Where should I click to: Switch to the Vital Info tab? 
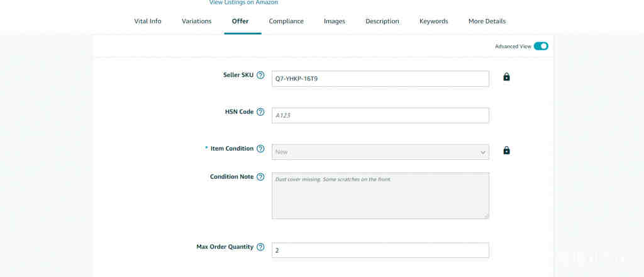pyautogui.click(x=148, y=21)
